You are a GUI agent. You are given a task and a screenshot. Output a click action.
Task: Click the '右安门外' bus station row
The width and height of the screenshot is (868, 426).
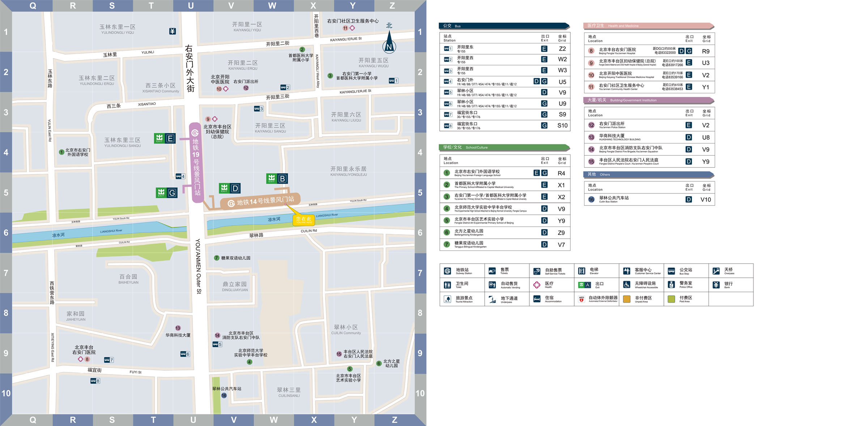pos(505,82)
